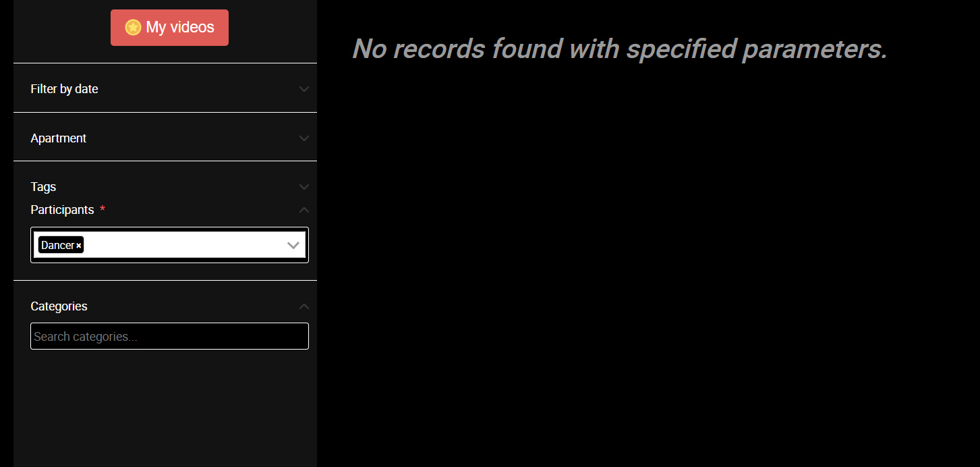Focus the Search categories input field
The width and height of the screenshot is (980, 467).
(169, 336)
